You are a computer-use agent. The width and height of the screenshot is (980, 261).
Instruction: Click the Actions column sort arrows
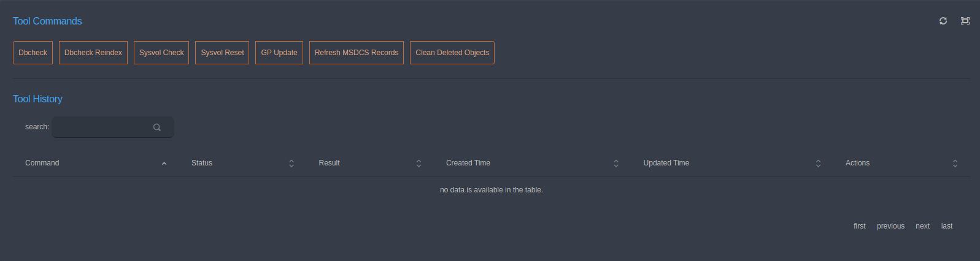955,164
